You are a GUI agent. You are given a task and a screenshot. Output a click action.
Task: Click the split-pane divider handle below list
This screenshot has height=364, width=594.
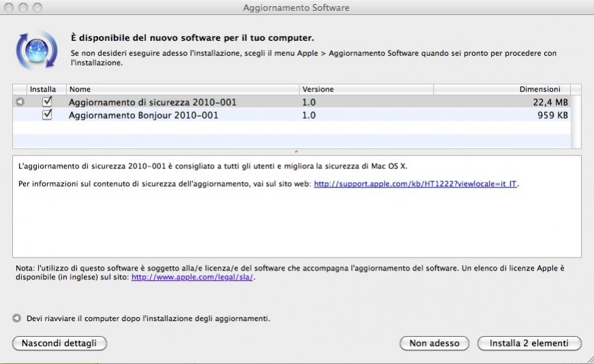296,151
